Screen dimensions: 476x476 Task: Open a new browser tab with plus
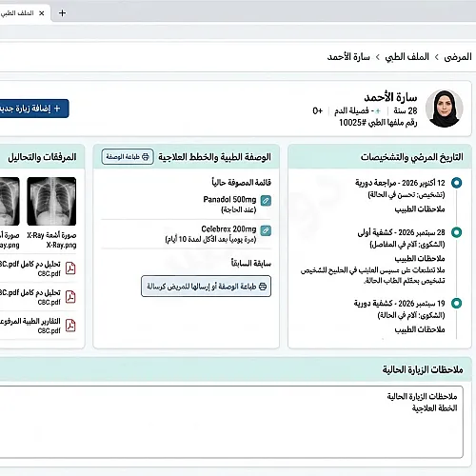pos(62,13)
